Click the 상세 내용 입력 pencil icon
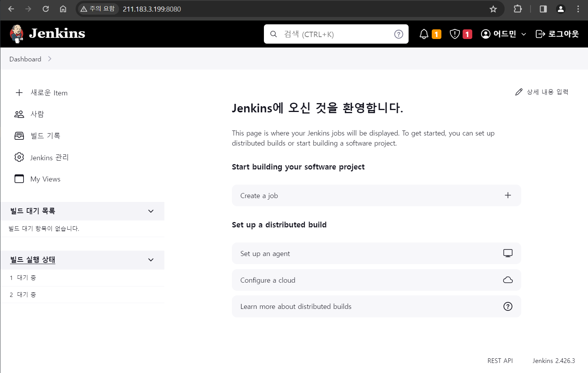The height and width of the screenshot is (373, 588). [519, 92]
